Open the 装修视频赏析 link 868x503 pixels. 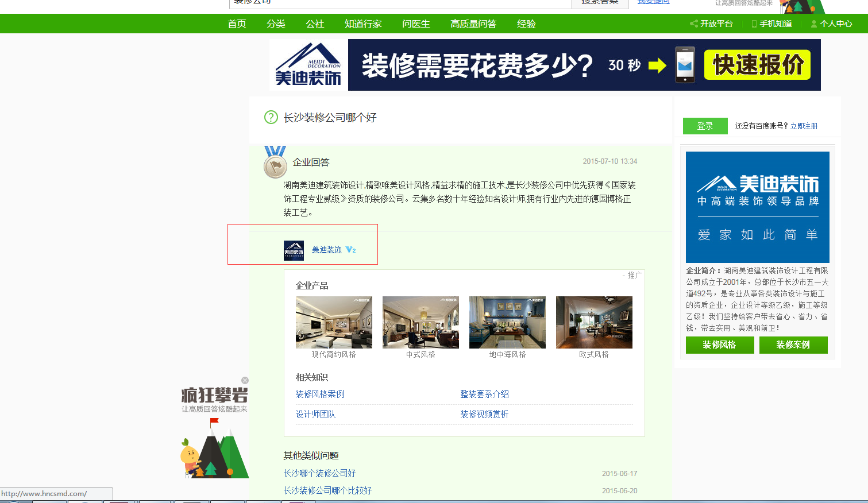pyautogui.click(x=484, y=414)
